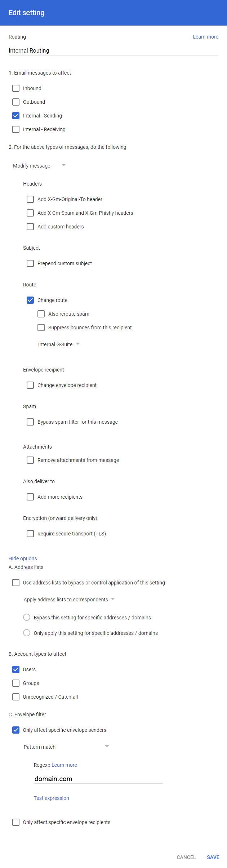Viewport: 227px width, 868px height.
Task: Check Also reroute spam
Action: pyautogui.click(x=41, y=314)
